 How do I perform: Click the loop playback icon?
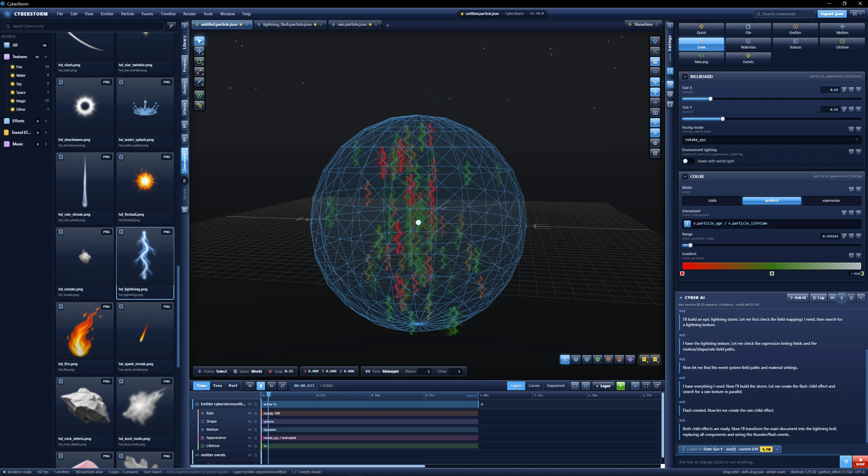[283, 386]
